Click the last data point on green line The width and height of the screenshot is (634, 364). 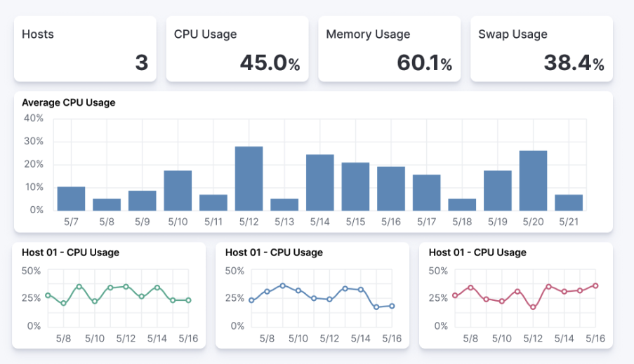(x=188, y=300)
